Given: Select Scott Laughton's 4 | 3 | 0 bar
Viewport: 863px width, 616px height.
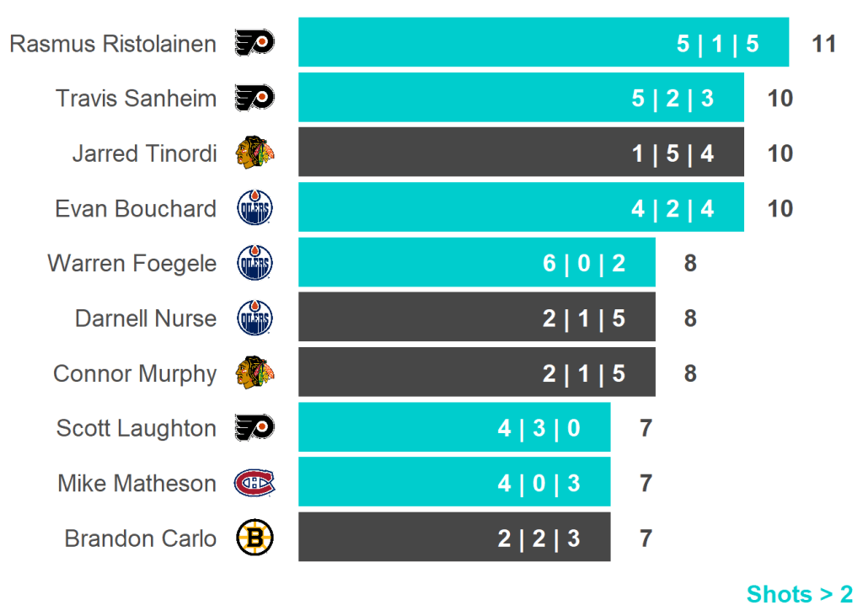Looking at the screenshot, I should coord(453,428).
